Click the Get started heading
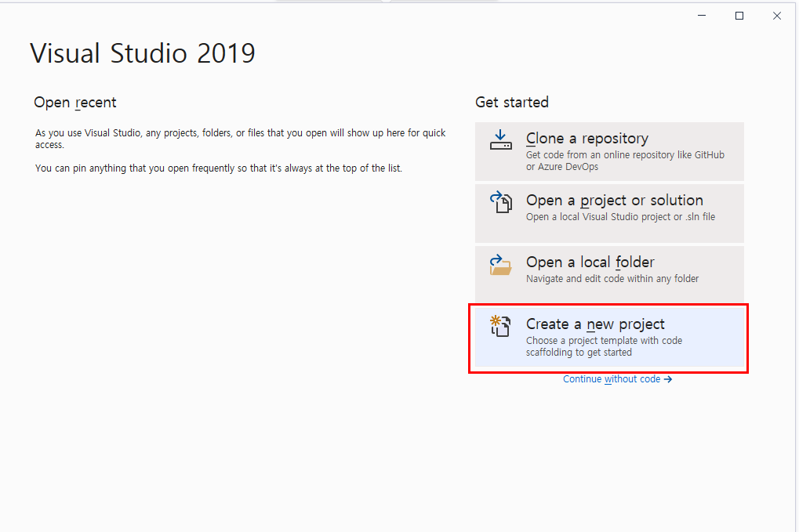Screen dimensions: 799x532 (511, 103)
